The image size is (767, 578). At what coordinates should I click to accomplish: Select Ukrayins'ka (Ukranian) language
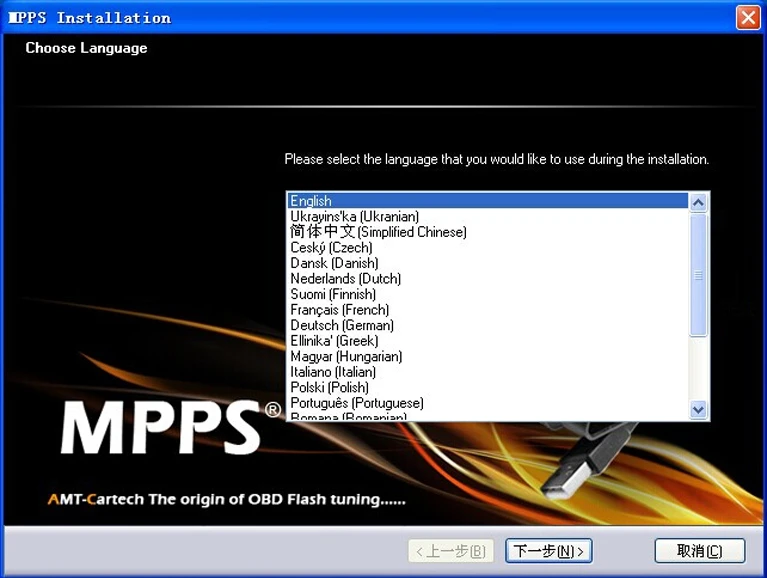click(x=488, y=216)
